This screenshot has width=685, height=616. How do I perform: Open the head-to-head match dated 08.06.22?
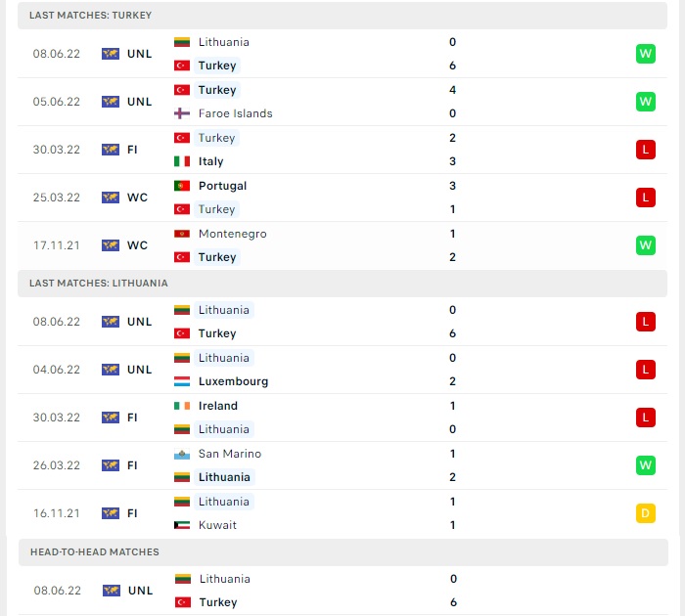343,591
